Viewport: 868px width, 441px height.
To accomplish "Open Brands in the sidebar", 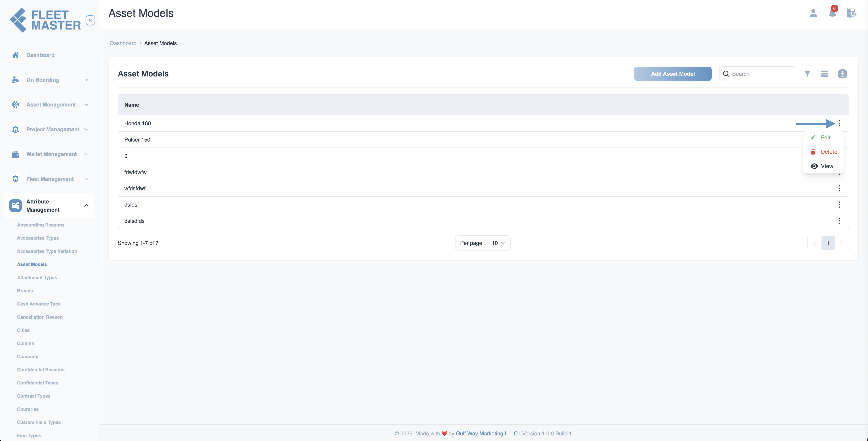I will (x=25, y=291).
